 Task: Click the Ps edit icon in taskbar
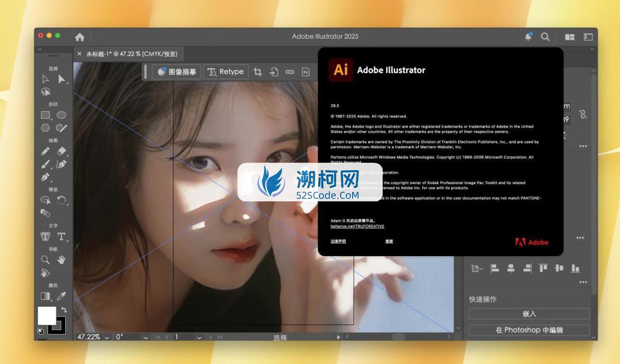click(306, 72)
